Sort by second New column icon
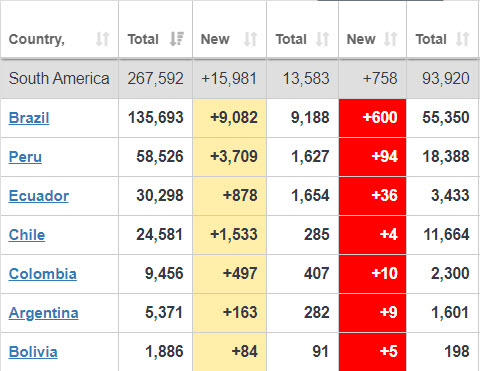The image size is (480, 371). click(390, 39)
